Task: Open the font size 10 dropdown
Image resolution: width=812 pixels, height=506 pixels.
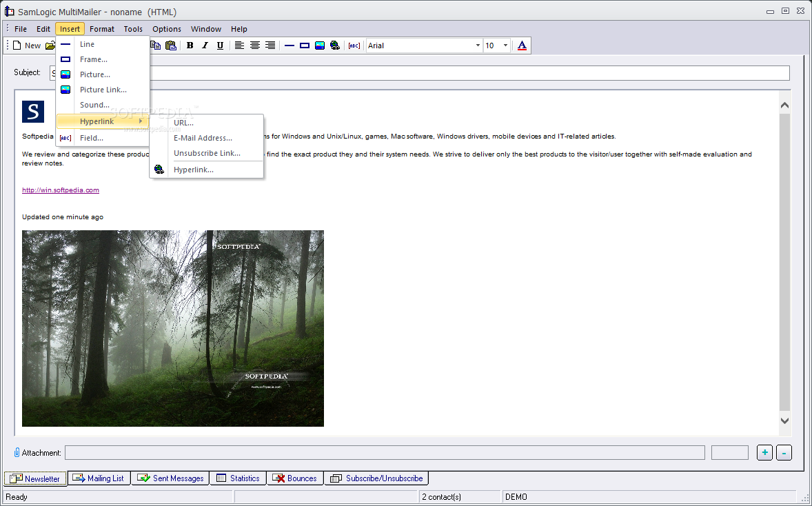Action: click(505, 45)
